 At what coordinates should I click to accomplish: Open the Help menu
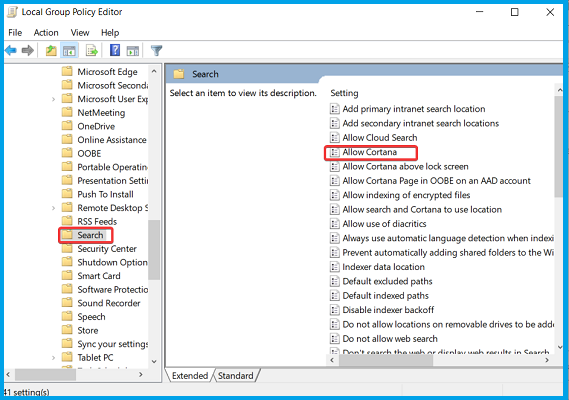(110, 33)
